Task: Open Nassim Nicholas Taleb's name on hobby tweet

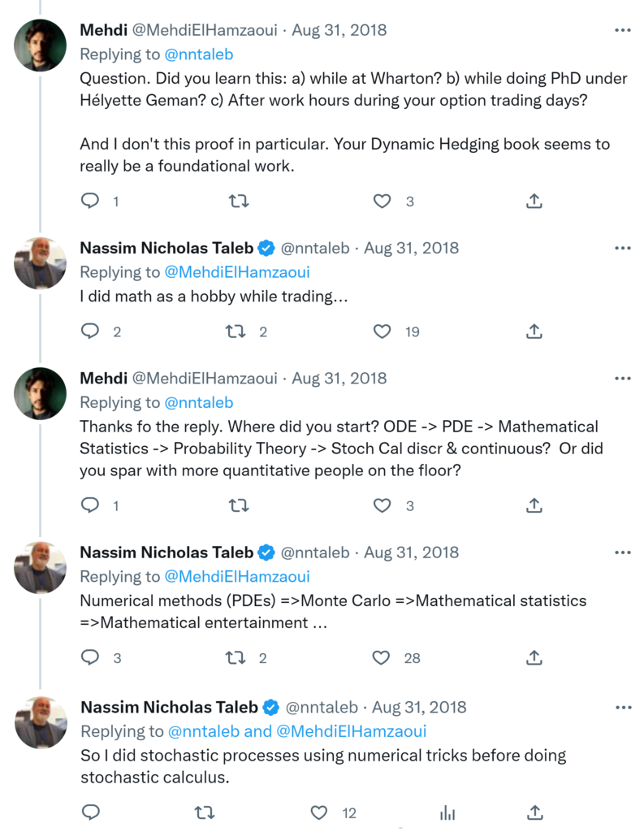Action: tap(166, 249)
